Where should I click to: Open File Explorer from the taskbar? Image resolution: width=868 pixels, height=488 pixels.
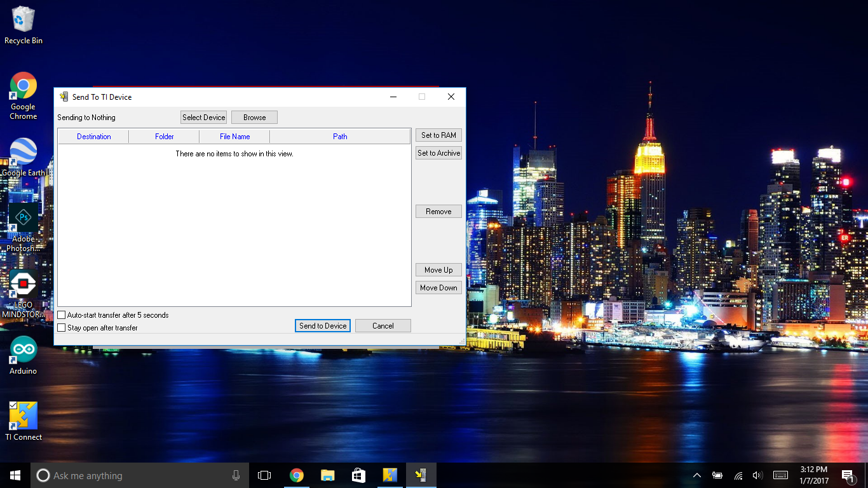[327, 475]
